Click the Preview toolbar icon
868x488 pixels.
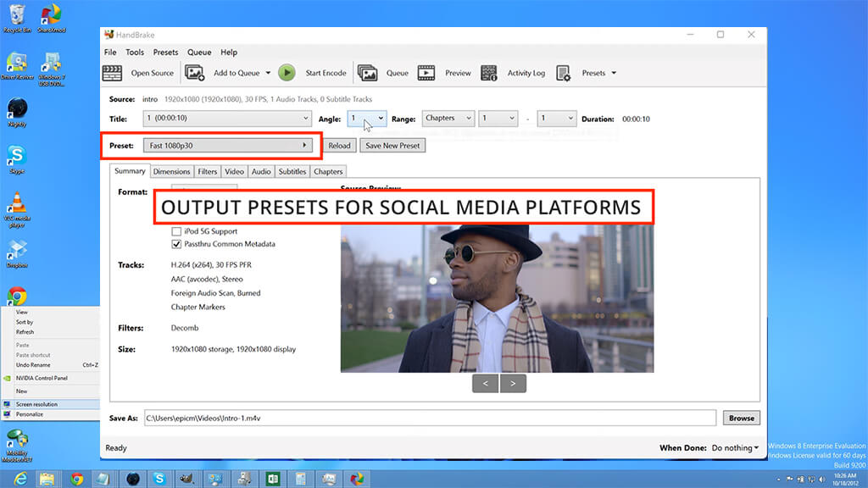coord(426,74)
